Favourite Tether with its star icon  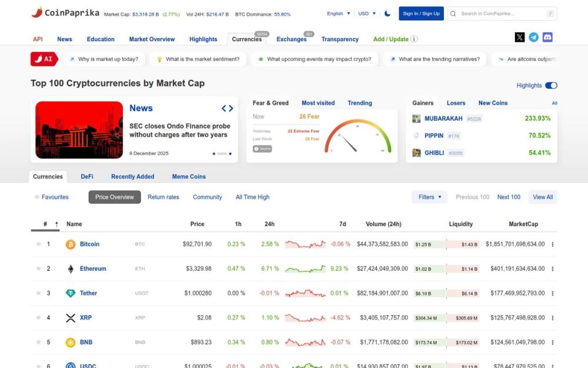(38, 293)
